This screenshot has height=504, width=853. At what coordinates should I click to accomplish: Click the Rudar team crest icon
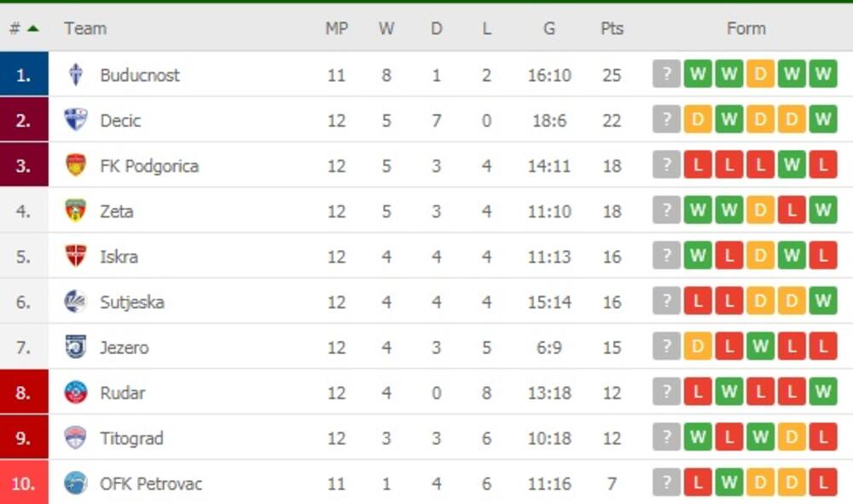coord(76,392)
